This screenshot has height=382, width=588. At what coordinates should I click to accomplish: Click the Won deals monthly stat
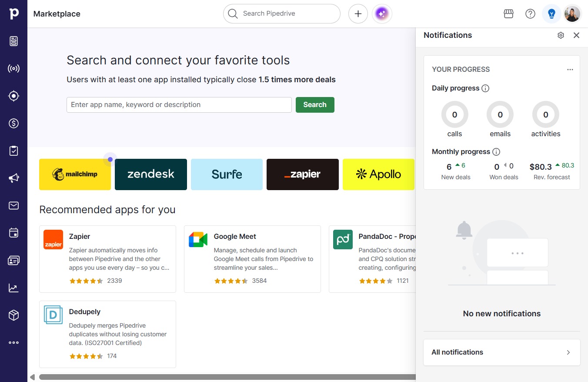tap(504, 171)
